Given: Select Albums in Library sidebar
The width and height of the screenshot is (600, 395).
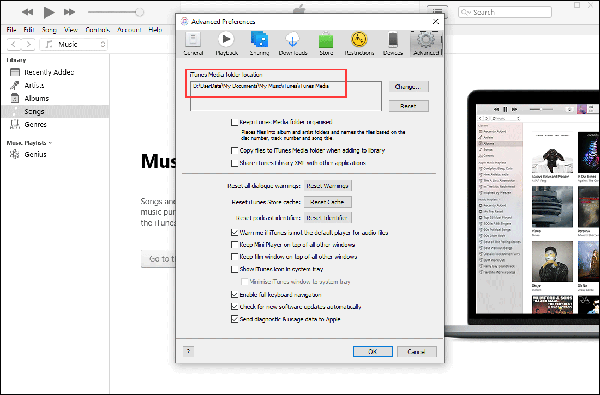Looking at the screenshot, I should click(x=55, y=98).
